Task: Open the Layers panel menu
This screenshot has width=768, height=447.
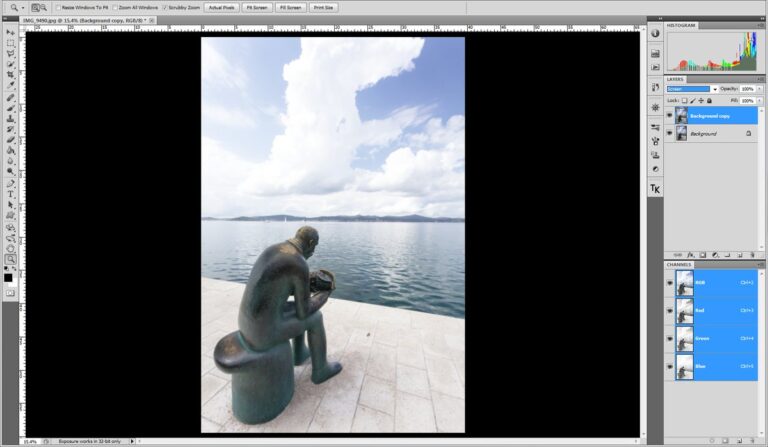Action: [x=761, y=79]
